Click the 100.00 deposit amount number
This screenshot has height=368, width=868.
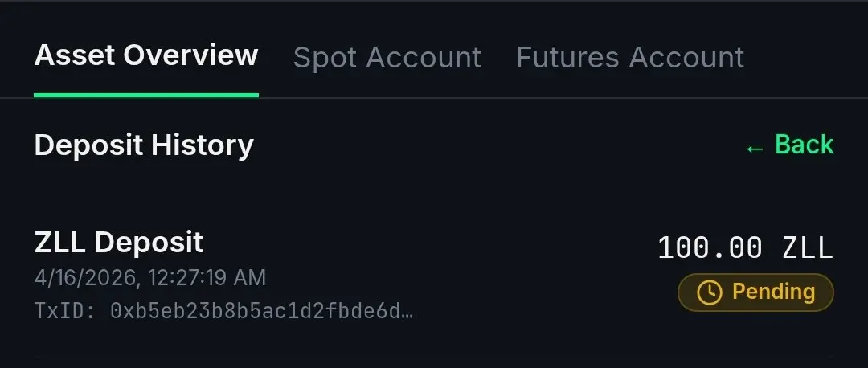tap(710, 248)
